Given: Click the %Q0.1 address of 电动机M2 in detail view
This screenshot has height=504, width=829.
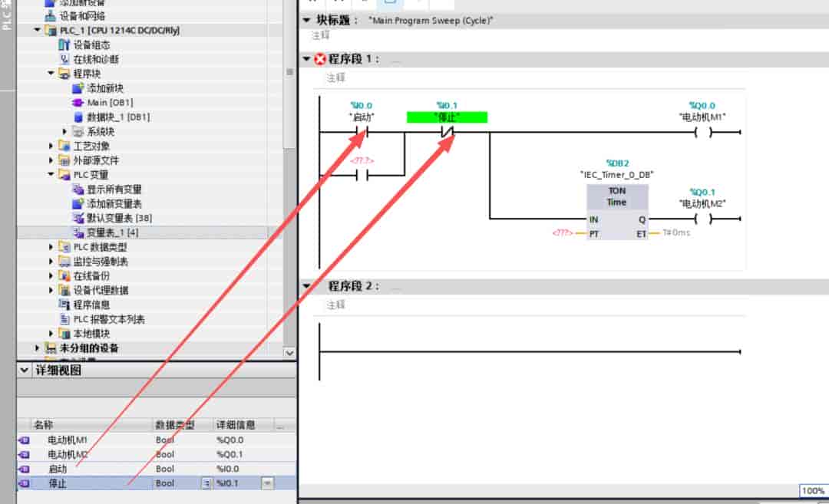Looking at the screenshot, I should 230,454.
